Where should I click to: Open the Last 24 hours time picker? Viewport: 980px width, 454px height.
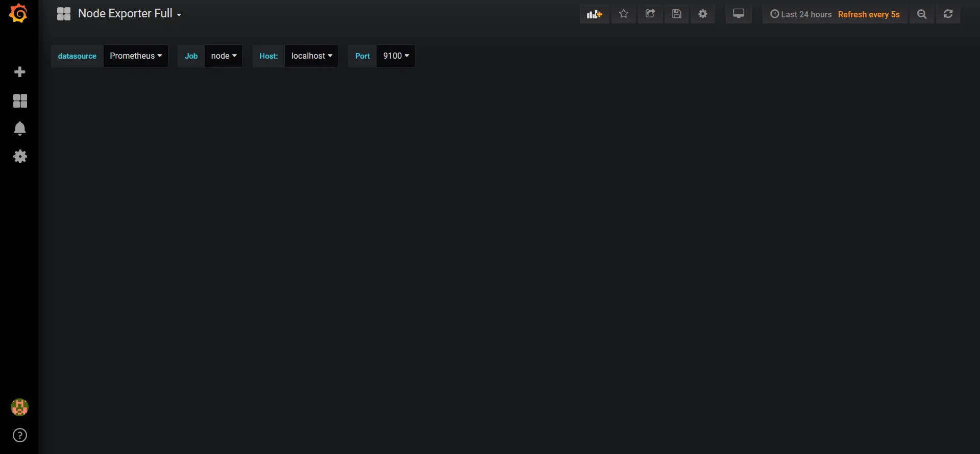tap(801, 14)
